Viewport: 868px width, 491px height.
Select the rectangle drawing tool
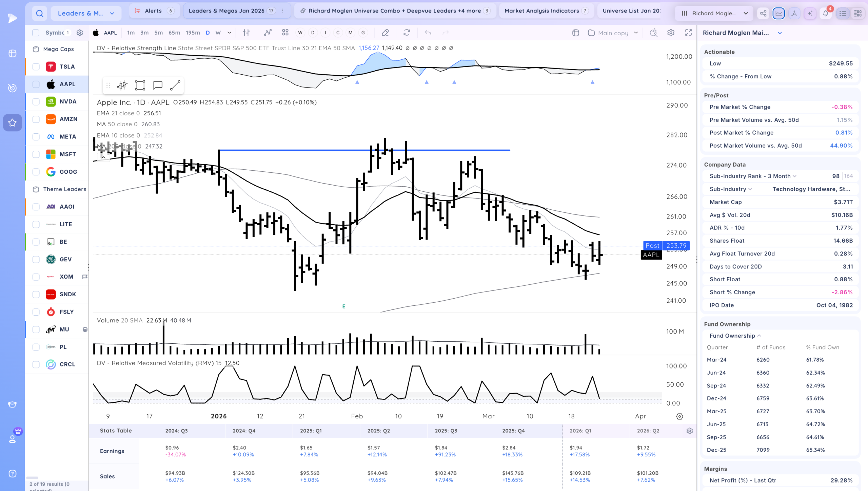pos(140,86)
